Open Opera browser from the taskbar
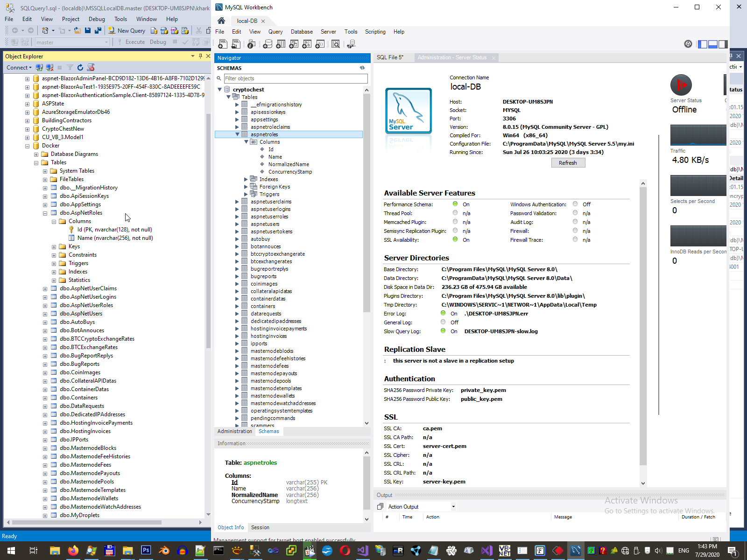This screenshot has width=747, height=560. click(345, 551)
